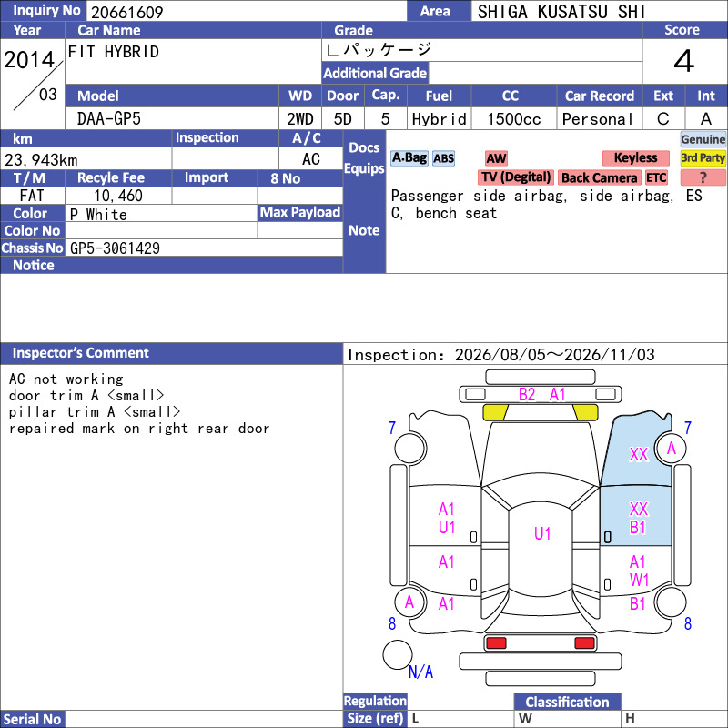Click the Color No empty field
Image resolution: width=728 pixels, height=728 pixels.
click(x=161, y=230)
